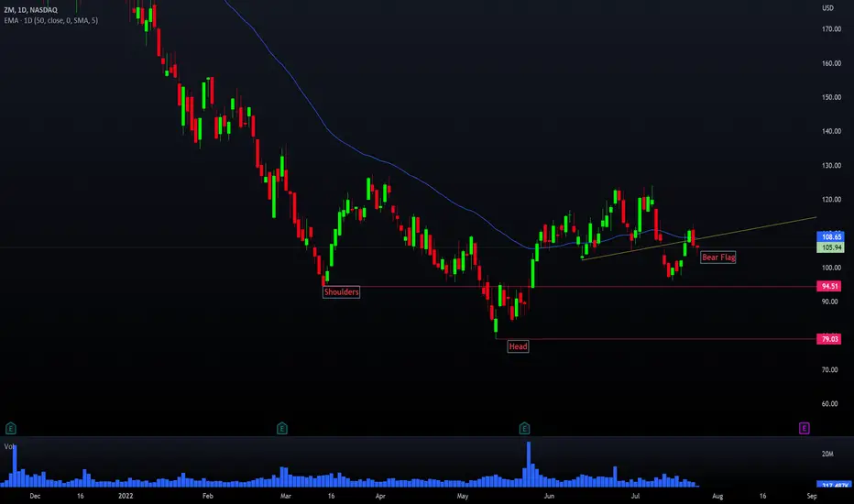Viewport: 854px width, 504px height.
Task: Click the Head annotation label
Action: pos(518,346)
